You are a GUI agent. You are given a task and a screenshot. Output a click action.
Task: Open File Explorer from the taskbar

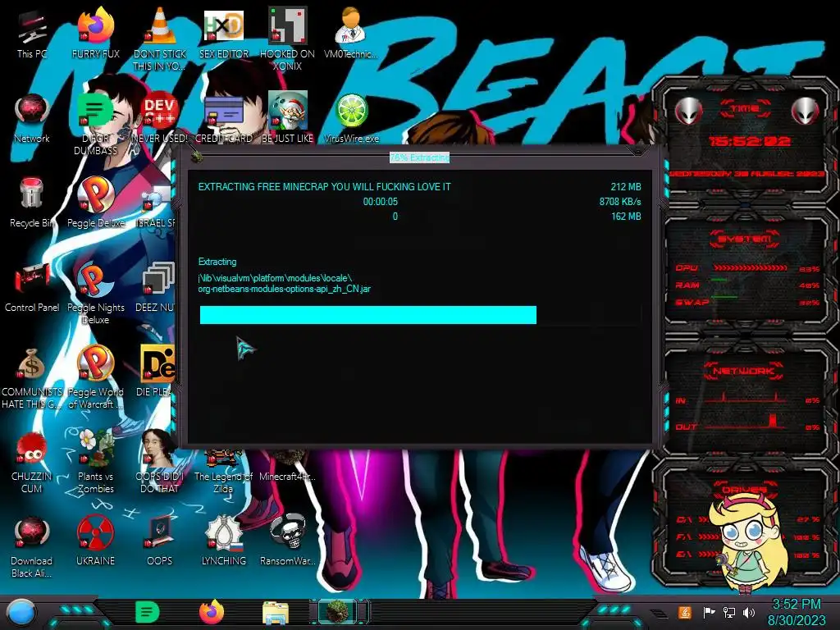tap(276, 613)
